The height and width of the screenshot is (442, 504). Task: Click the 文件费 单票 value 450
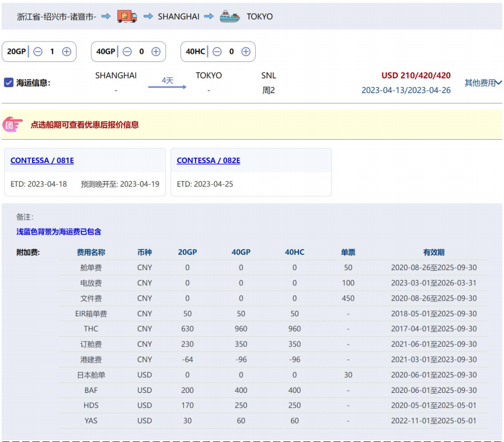coord(348,299)
